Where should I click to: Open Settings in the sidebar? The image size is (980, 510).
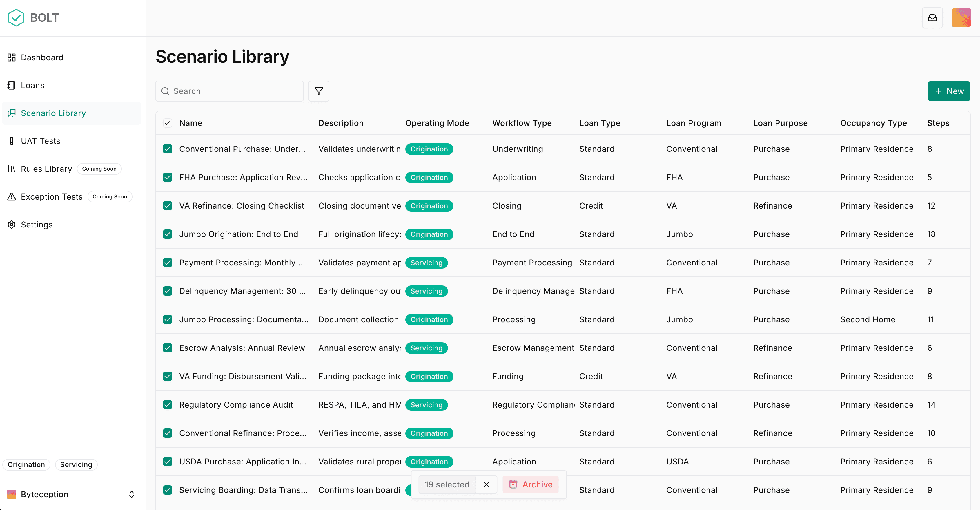click(72, 225)
